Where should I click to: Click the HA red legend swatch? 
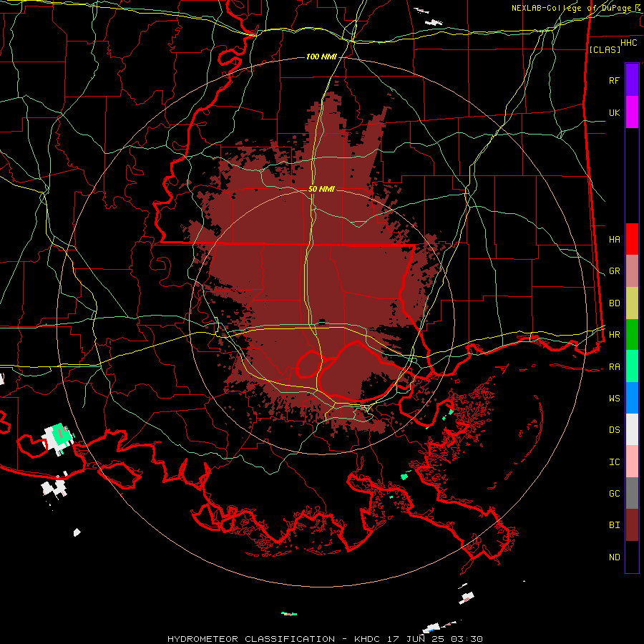(632, 239)
